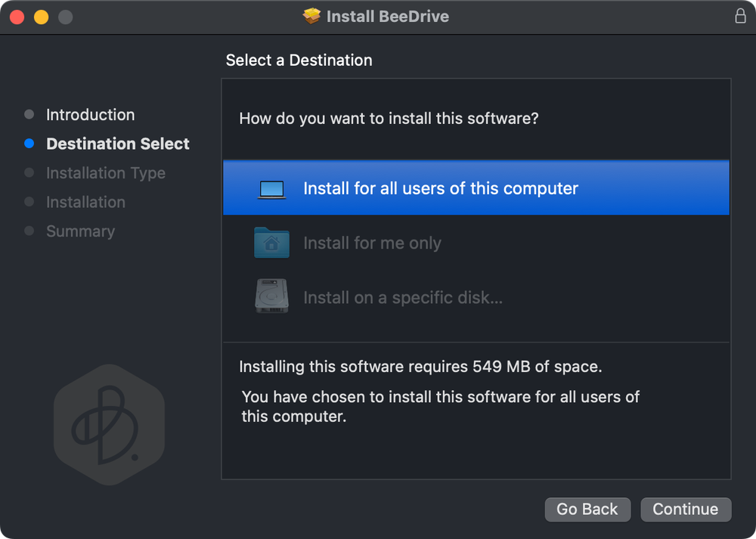Image resolution: width=756 pixels, height=539 pixels.
Task: Click the text about 549 MB space requirement
Action: [420, 367]
